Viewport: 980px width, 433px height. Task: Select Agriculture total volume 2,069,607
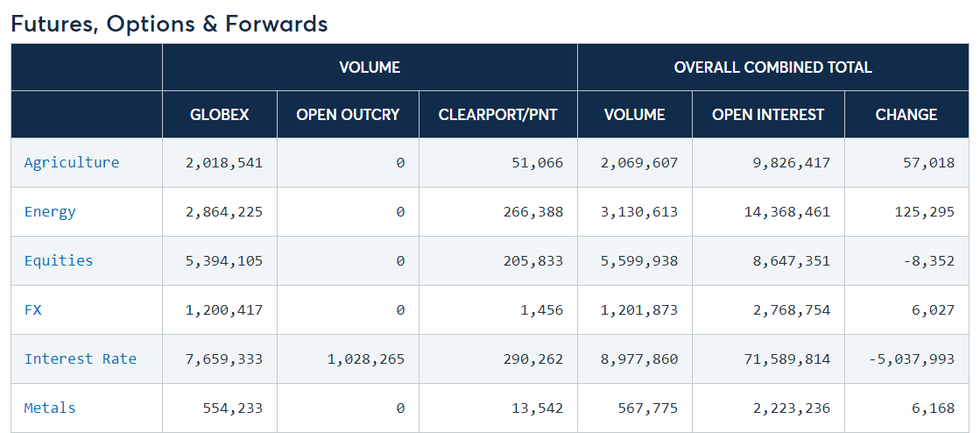(x=638, y=163)
